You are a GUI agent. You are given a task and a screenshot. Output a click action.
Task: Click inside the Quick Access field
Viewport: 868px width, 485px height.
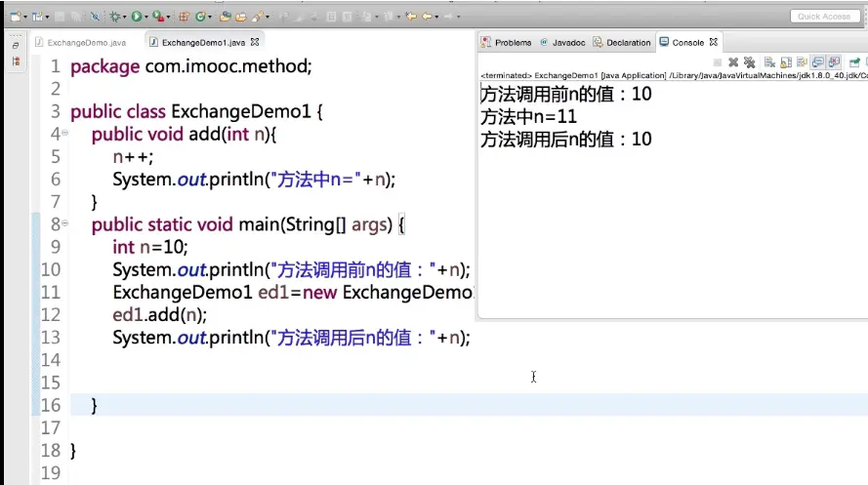[x=824, y=17]
